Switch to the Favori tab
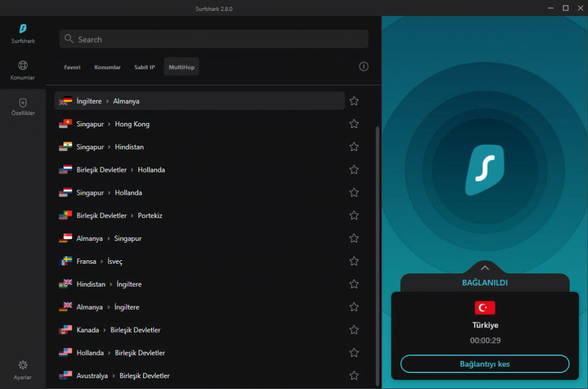 72,67
